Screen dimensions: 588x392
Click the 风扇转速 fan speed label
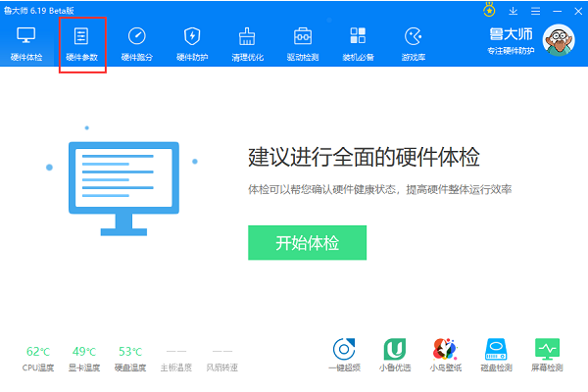(222, 367)
